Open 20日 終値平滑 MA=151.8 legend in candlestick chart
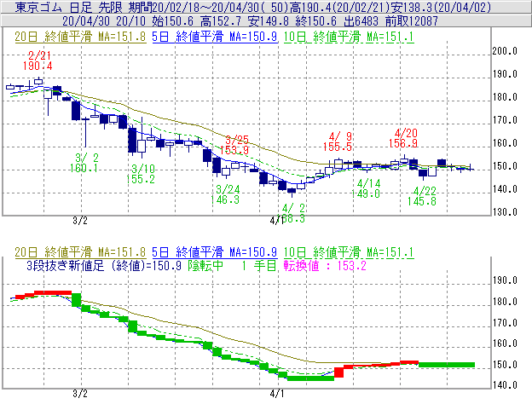532x404 pixels. 80,37
